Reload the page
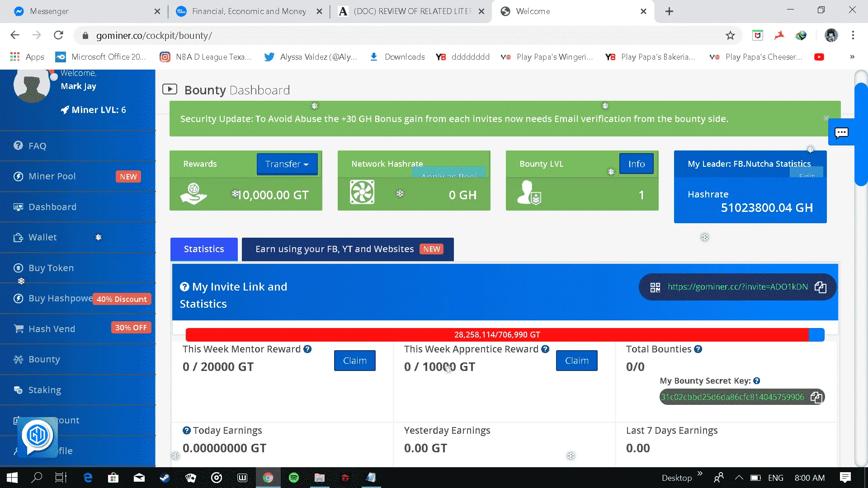868x488 pixels. (58, 35)
